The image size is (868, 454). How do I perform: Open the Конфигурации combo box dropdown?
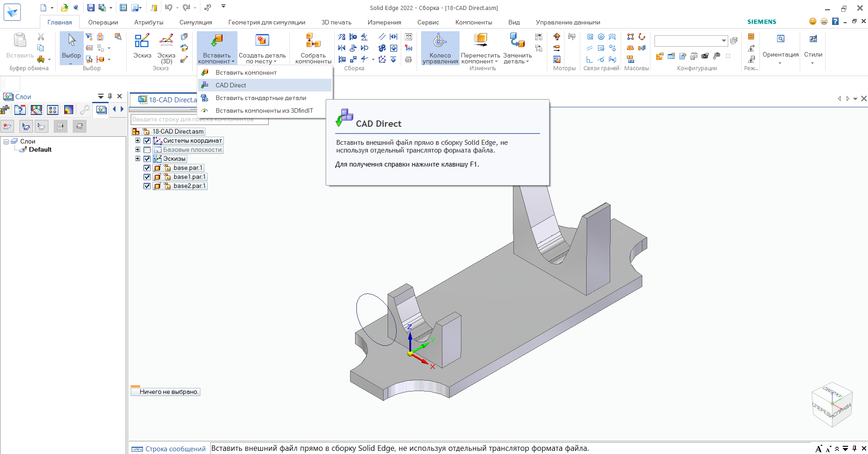(x=724, y=41)
